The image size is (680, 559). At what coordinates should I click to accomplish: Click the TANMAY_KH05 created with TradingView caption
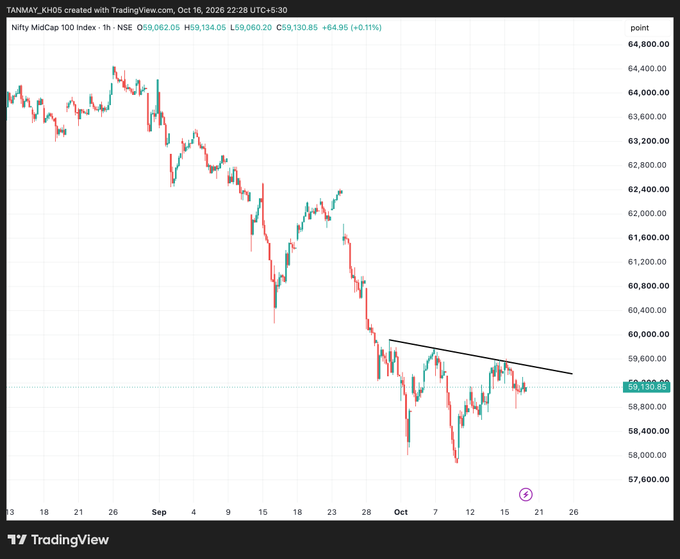point(147,10)
